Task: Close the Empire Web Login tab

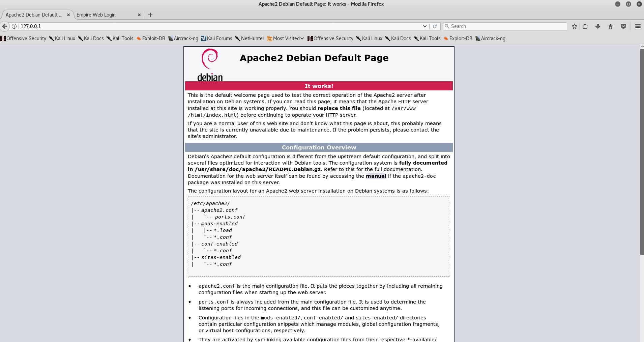Action: click(x=139, y=15)
